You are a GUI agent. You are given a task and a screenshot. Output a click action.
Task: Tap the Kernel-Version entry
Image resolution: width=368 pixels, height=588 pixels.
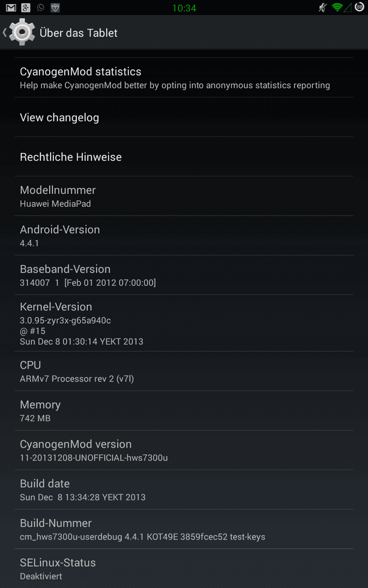click(x=184, y=323)
